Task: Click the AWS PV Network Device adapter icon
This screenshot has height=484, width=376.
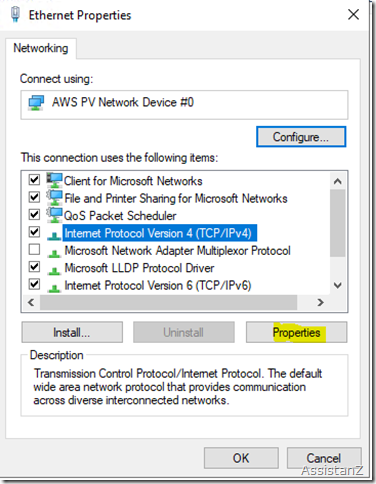Action: pyautogui.click(x=36, y=103)
